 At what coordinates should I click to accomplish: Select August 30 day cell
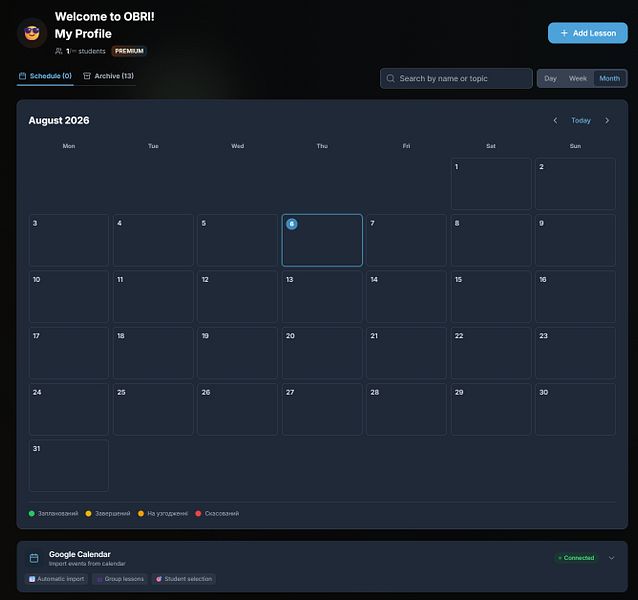click(575, 409)
